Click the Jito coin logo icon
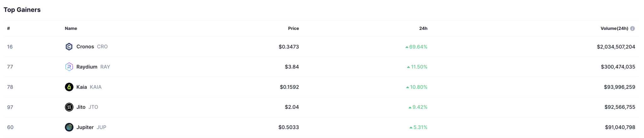Image resolution: width=644 pixels, height=138 pixels. click(69, 107)
